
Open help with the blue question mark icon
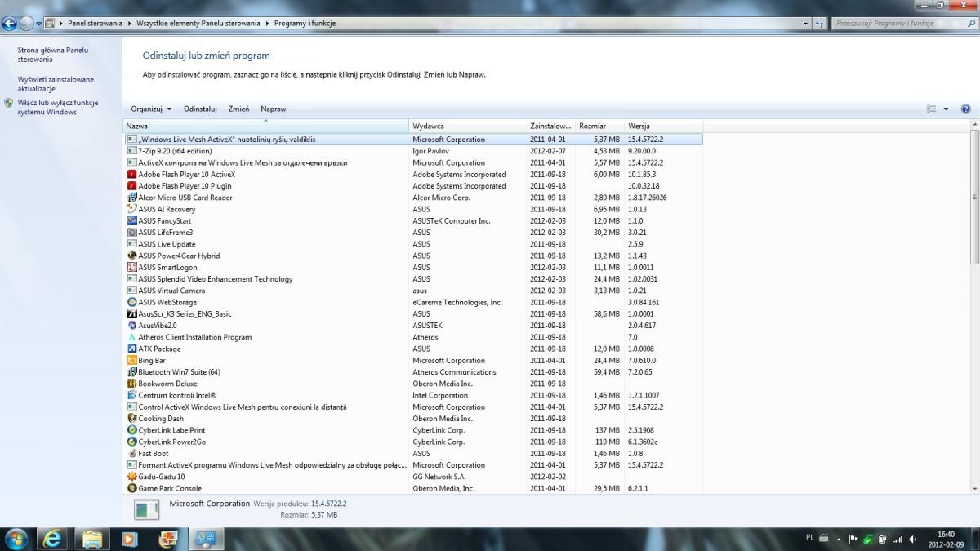click(965, 109)
